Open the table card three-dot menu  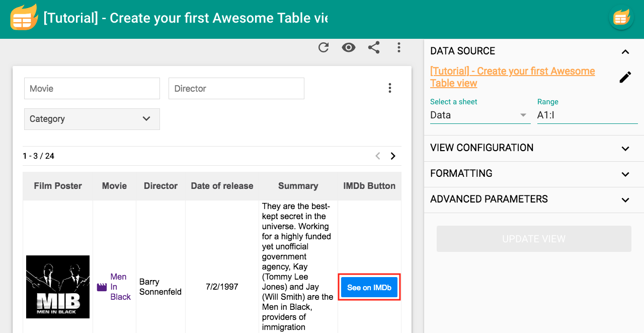(389, 88)
